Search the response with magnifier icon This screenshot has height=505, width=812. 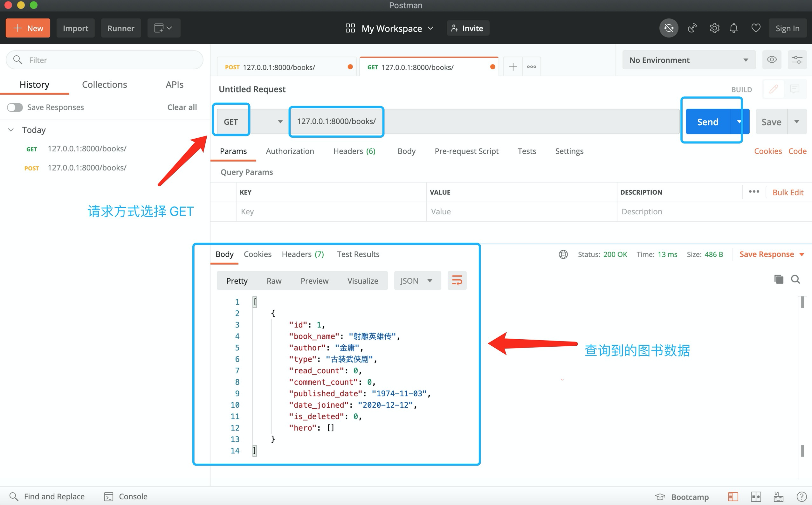point(795,279)
